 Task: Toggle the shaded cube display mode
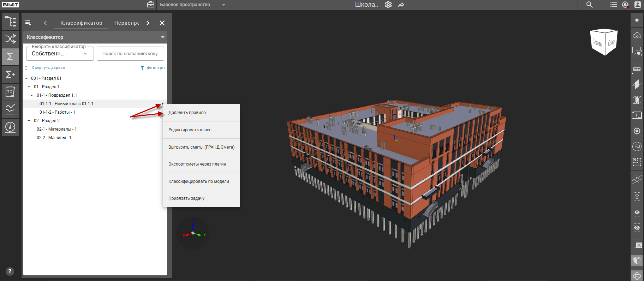[x=637, y=261]
